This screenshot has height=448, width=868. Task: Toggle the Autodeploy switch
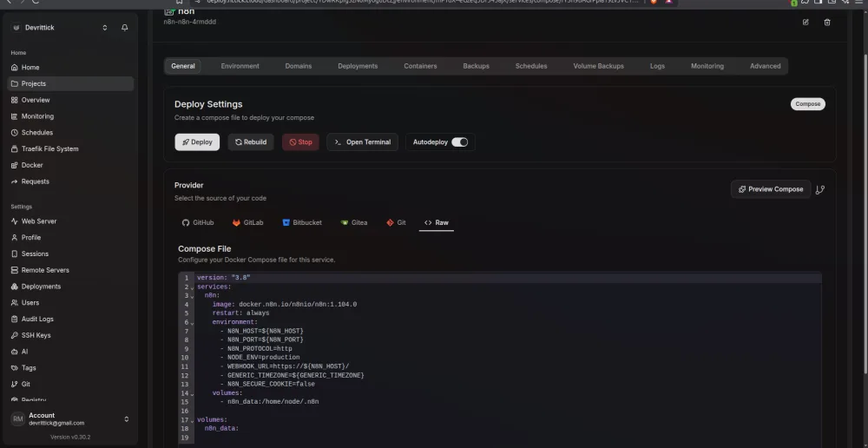click(x=459, y=142)
